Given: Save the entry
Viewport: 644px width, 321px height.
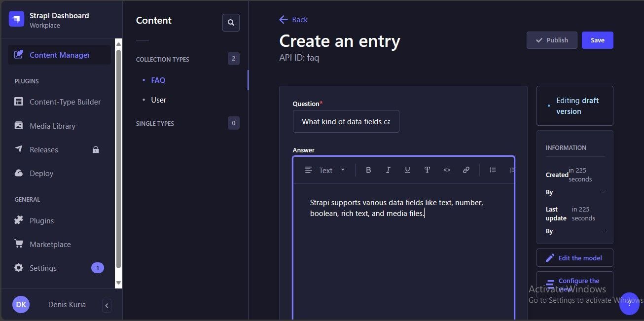Looking at the screenshot, I should 598,40.
